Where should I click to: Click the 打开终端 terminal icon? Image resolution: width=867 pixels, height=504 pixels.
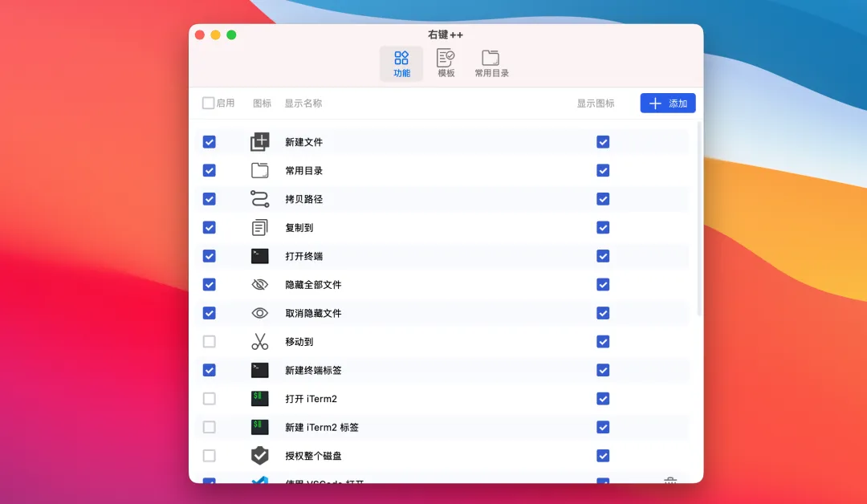point(260,256)
